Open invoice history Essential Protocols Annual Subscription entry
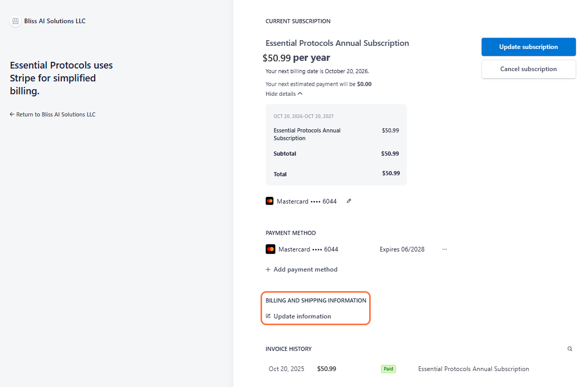The width and height of the screenshot is (588, 387). click(x=473, y=369)
